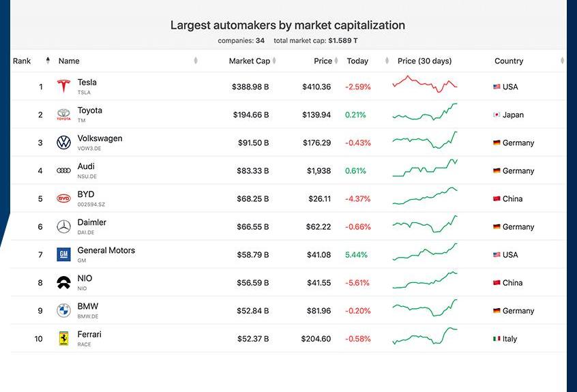Click the General Motors GM logo
Image resolution: width=577 pixels, height=392 pixels.
pos(63,254)
